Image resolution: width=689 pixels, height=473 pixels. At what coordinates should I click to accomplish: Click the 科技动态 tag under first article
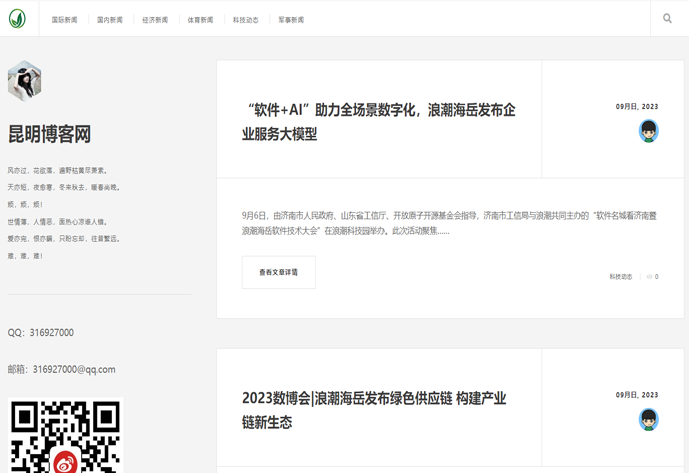(620, 277)
